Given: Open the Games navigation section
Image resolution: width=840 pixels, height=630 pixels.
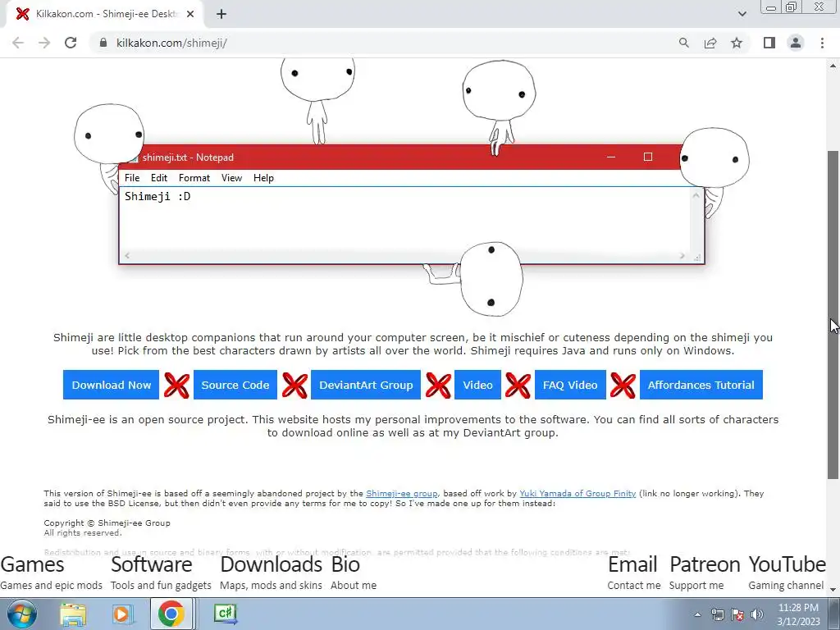Looking at the screenshot, I should (51, 573).
